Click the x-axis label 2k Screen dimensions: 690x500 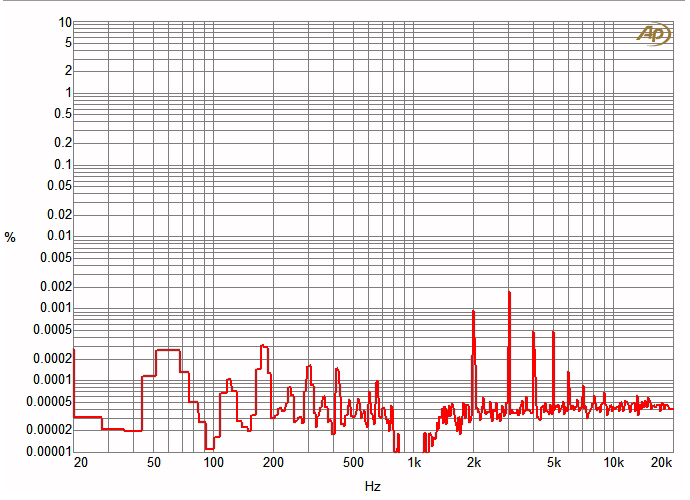pyautogui.click(x=474, y=463)
